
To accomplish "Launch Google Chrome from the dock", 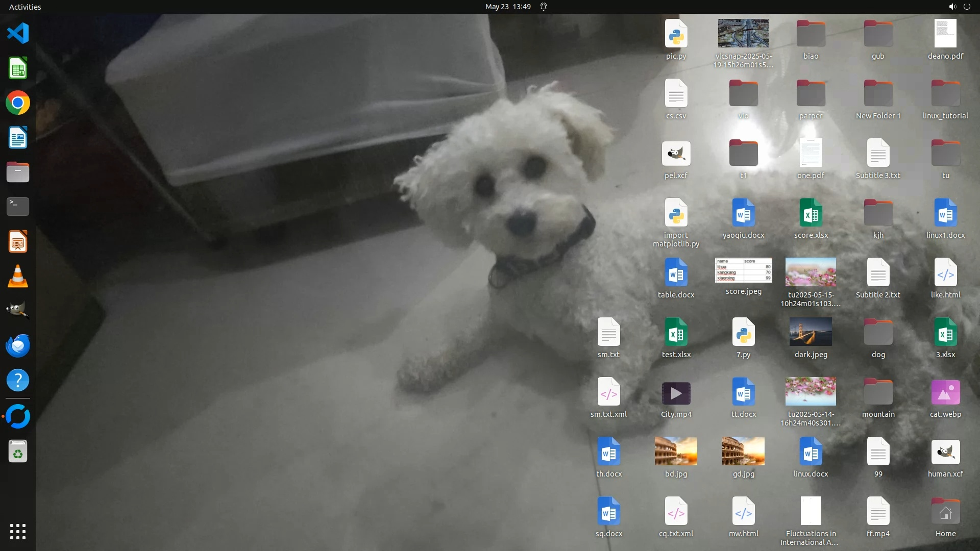I will 18,103.
